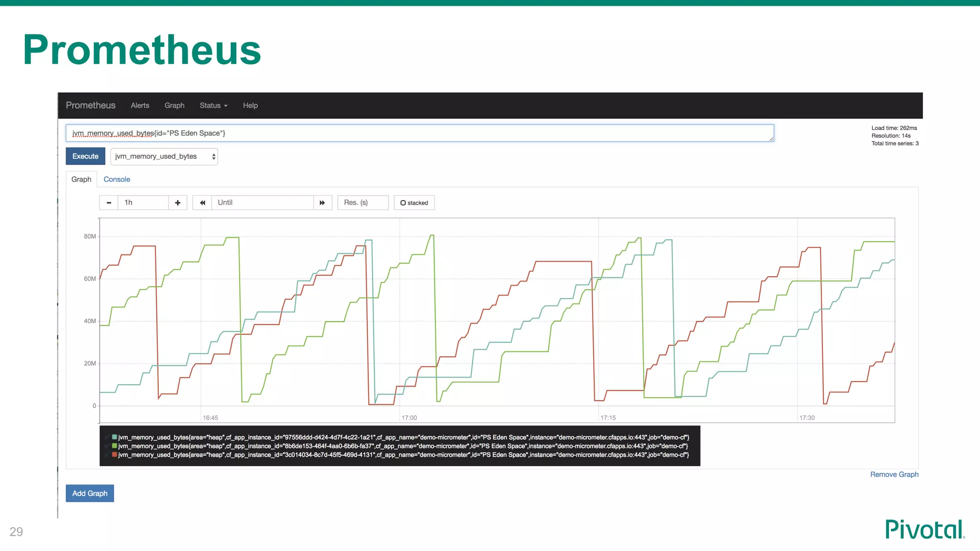Switch to the Console tab
Screen dimensions: 980x551
117,179
